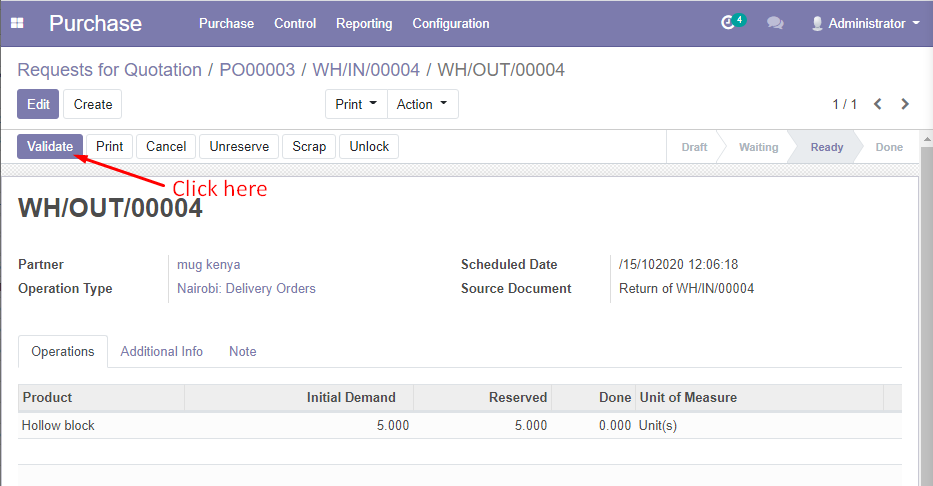The width and height of the screenshot is (933, 486).
Task: Open the Reporting menu
Action: (x=364, y=23)
